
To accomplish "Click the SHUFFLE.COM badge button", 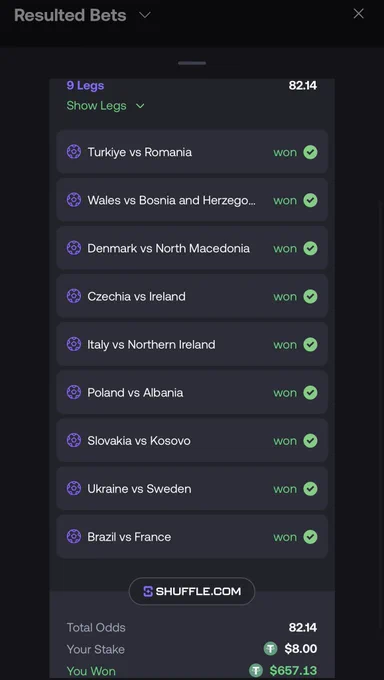I will (x=192, y=591).
